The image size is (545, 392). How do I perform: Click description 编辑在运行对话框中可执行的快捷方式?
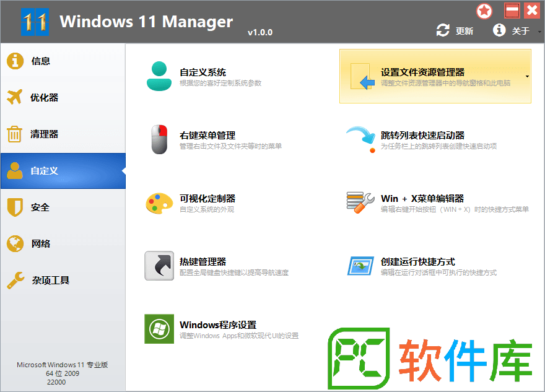[438, 273]
